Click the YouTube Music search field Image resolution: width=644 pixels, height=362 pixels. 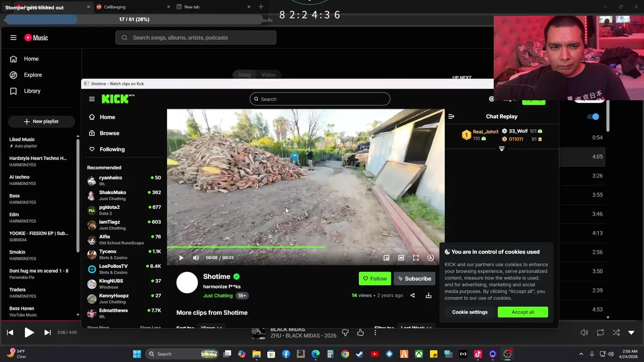(x=196, y=38)
